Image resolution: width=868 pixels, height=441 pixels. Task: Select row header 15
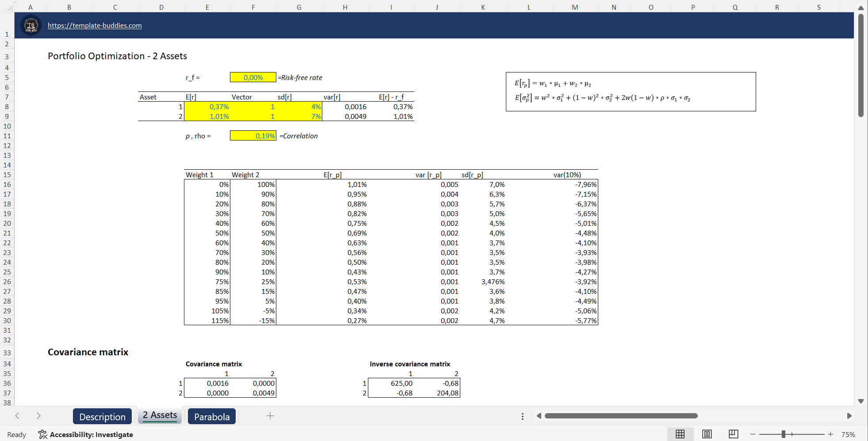[x=7, y=175]
